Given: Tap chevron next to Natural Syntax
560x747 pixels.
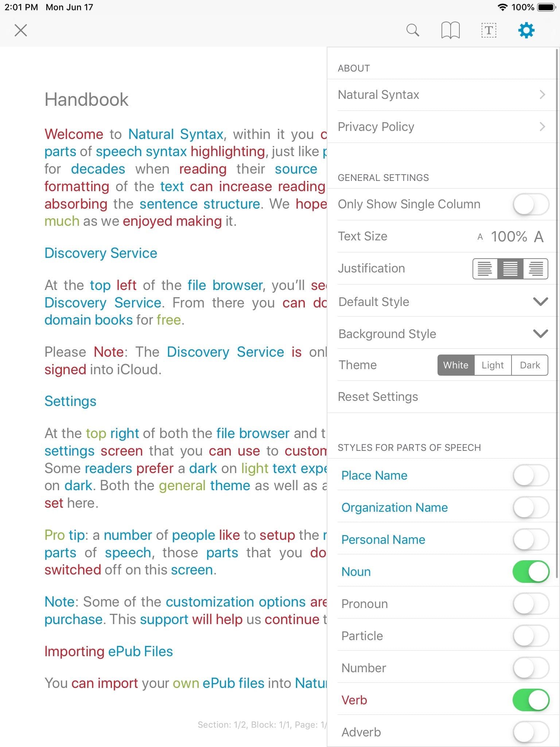Looking at the screenshot, I should pyautogui.click(x=542, y=95).
